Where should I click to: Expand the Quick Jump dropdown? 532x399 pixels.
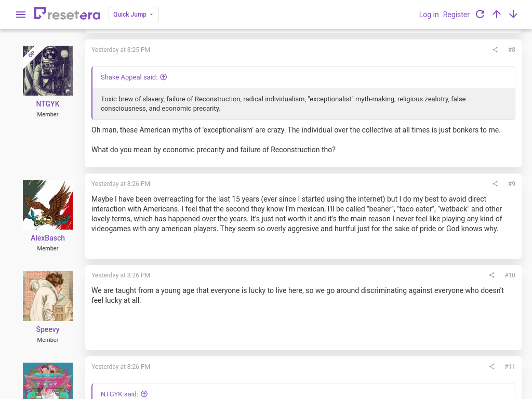tap(134, 15)
